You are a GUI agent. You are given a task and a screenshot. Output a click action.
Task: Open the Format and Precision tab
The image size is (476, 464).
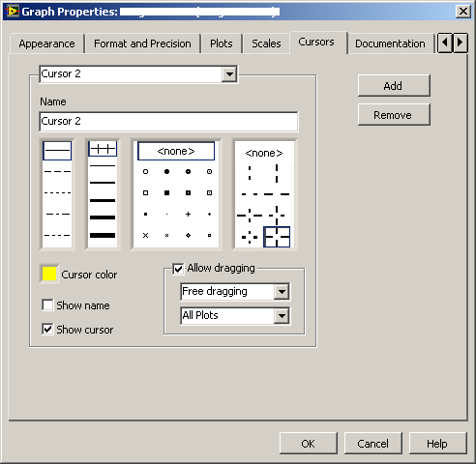[142, 43]
